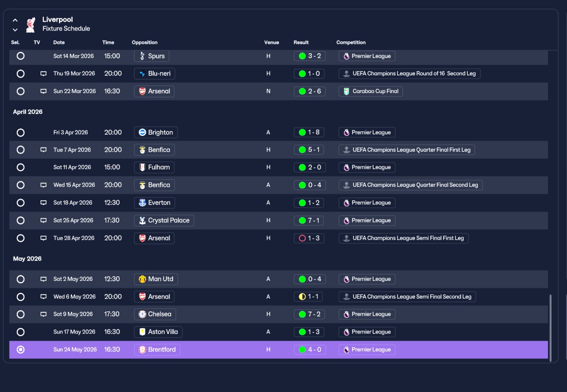Viewport: 567px width, 392px height.
Task: Sort by the Time column header
Action: (x=108, y=43)
